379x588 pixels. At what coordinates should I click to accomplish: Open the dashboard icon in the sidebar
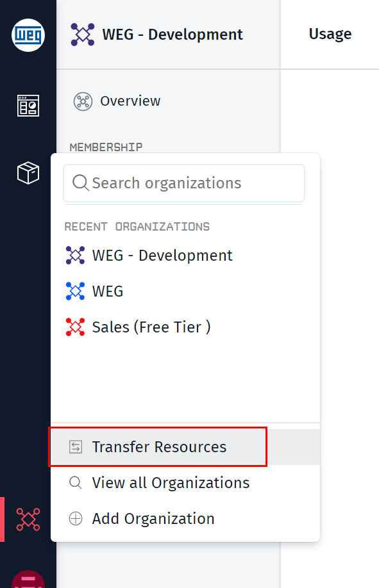[28, 106]
